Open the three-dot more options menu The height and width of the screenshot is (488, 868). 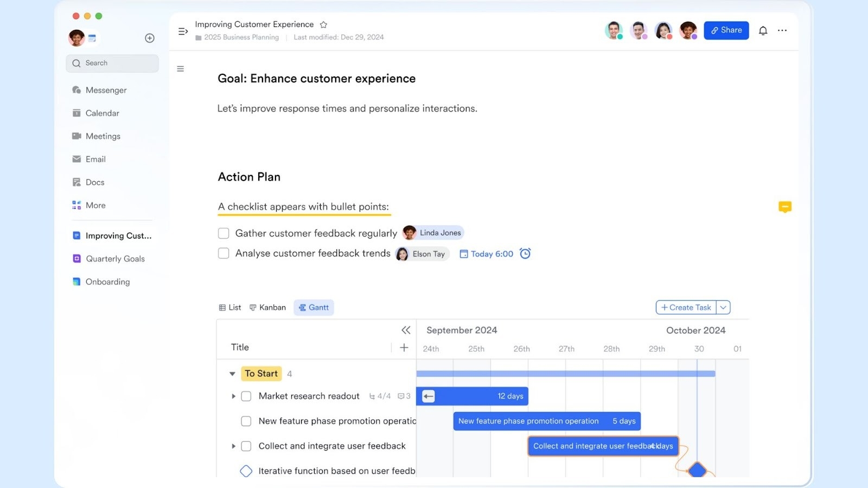(782, 30)
